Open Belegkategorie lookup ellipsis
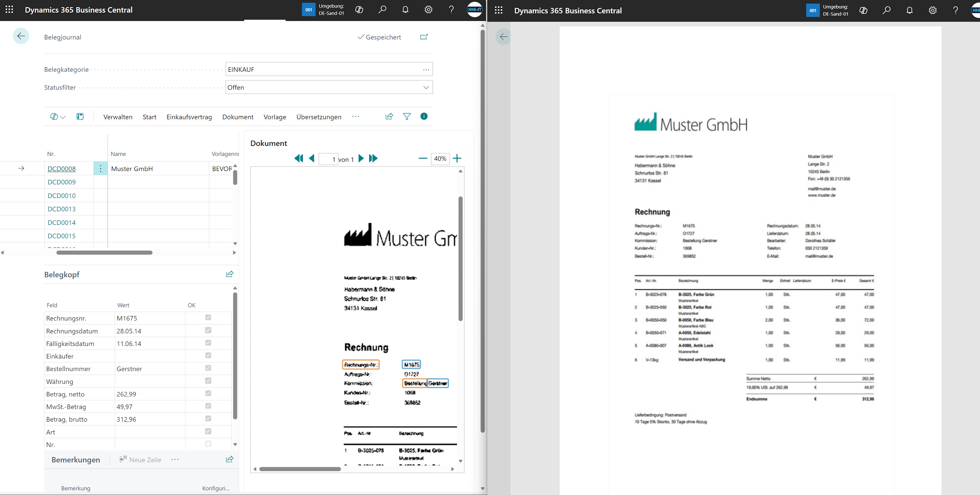 [426, 70]
